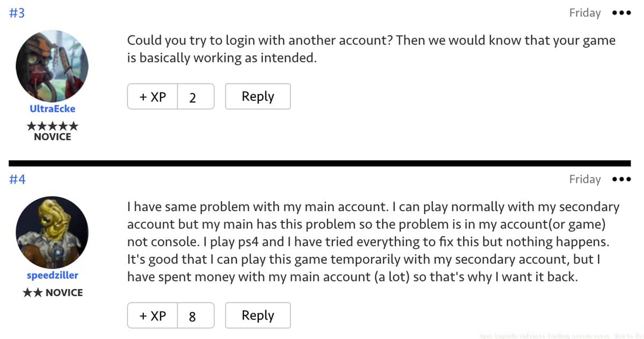The height and width of the screenshot is (339, 644).
Task: Reply to speedziller's post
Action: [258, 316]
